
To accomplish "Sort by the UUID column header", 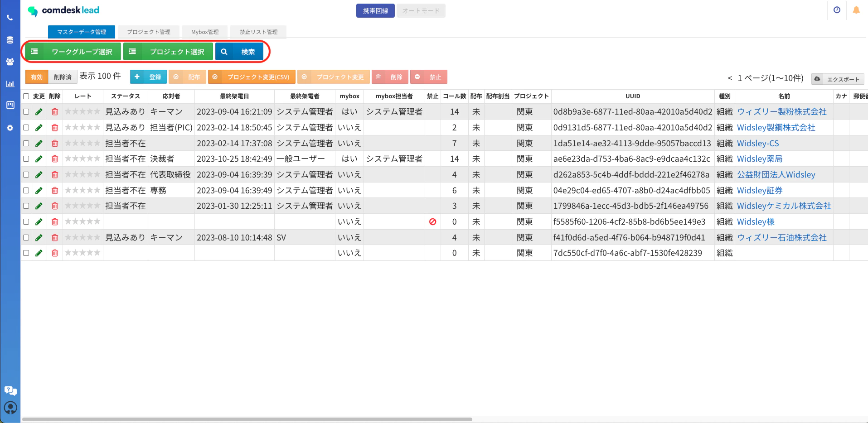I will click(x=633, y=96).
